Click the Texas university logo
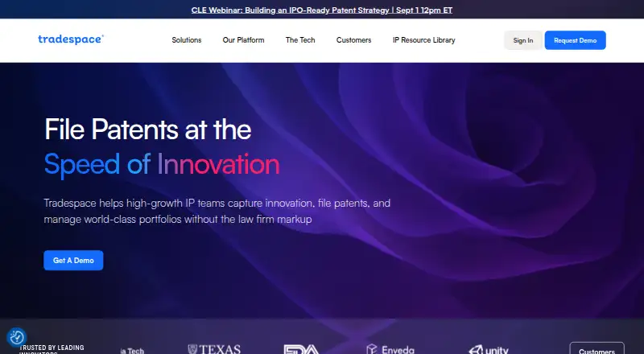Image resolution: width=644 pixels, height=354 pixels. (214, 349)
